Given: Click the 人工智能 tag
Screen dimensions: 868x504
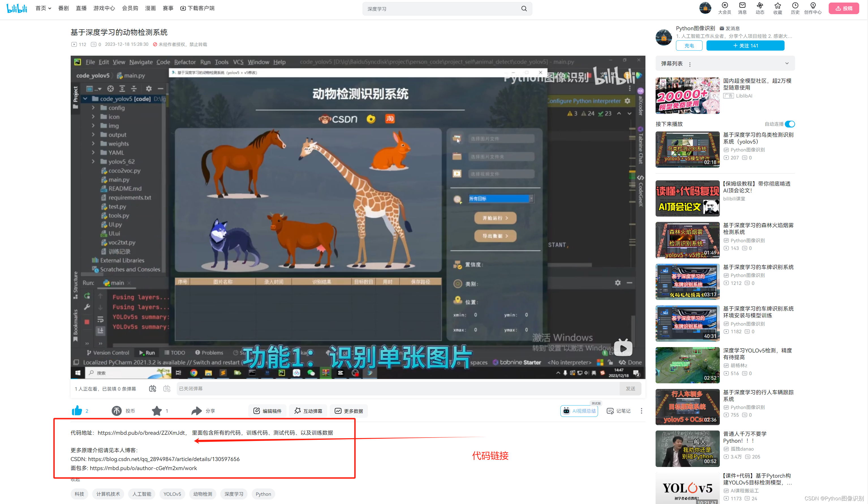Looking at the screenshot, I should click(x=142, y=494).
